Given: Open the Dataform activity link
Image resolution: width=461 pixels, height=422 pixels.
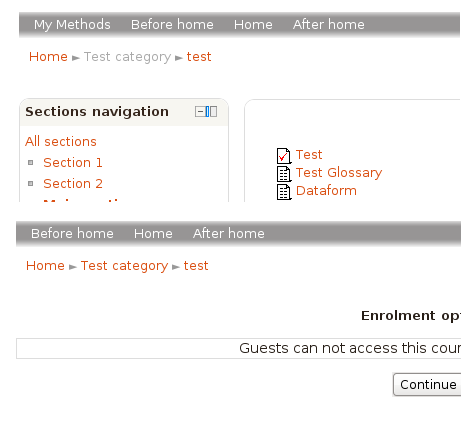Looking at the screenshot, I should pos(326,191).
